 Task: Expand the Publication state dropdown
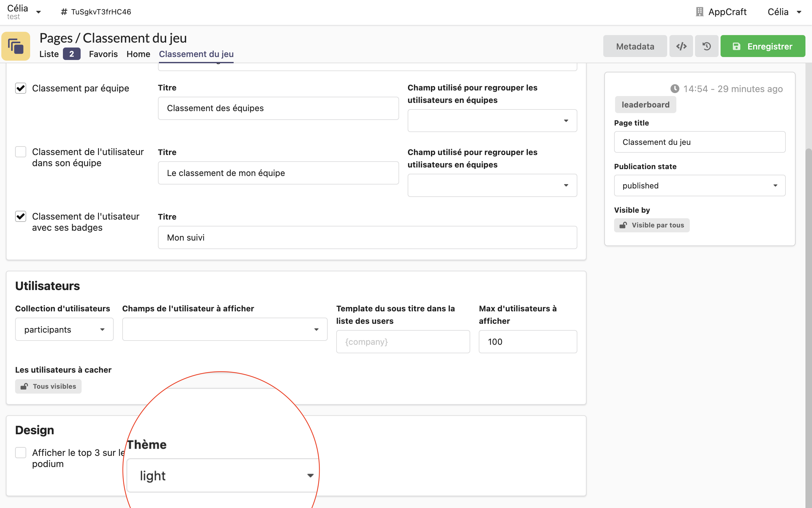click(x=700, y=186)
